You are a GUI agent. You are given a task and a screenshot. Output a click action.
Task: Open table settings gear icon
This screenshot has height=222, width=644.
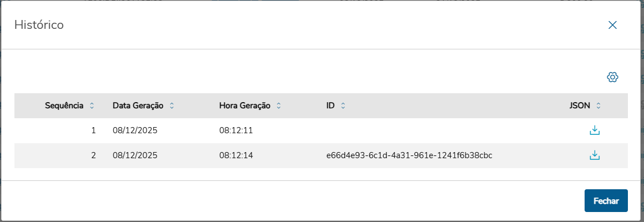pos(612,77)
